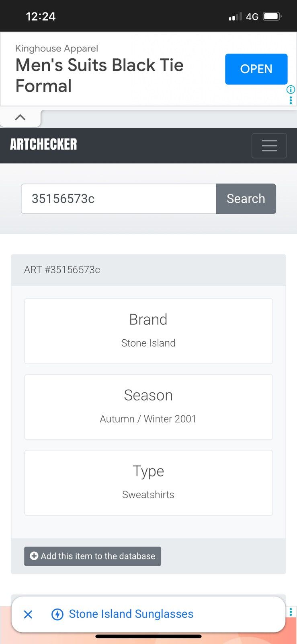Add this item to the database
This screenshot has height=644, width=297.
[92, 556]
